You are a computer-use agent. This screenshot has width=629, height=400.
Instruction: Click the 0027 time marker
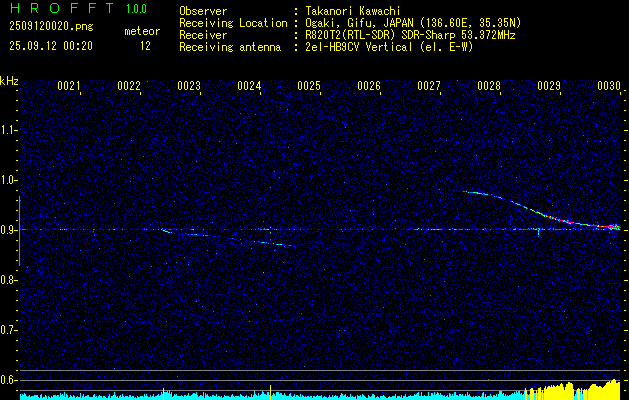tap(429, 86)
